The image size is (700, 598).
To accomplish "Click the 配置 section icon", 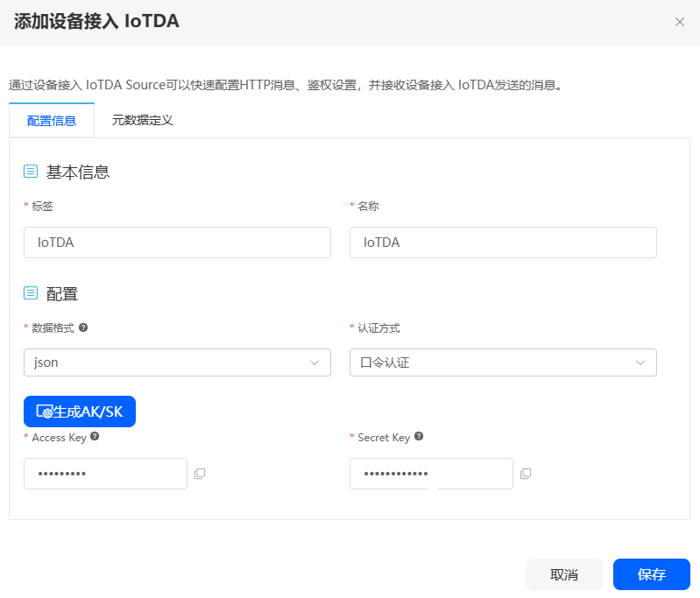I will [31, 292].
